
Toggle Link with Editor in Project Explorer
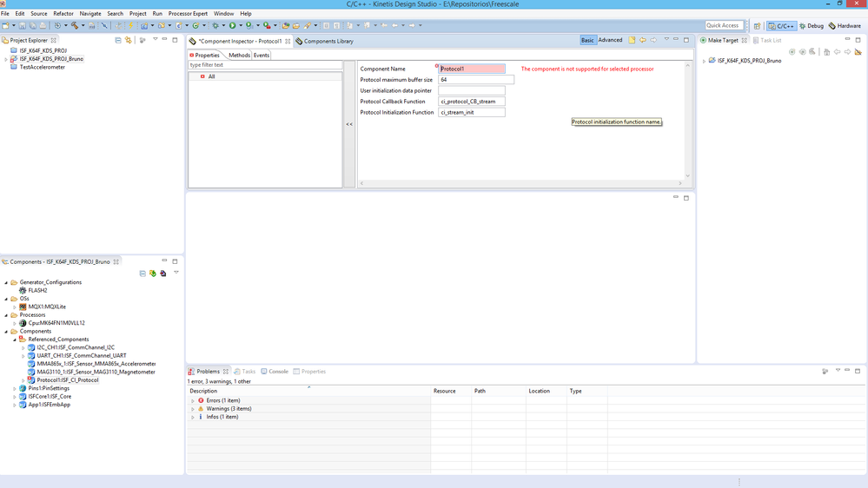coord(129,41)
